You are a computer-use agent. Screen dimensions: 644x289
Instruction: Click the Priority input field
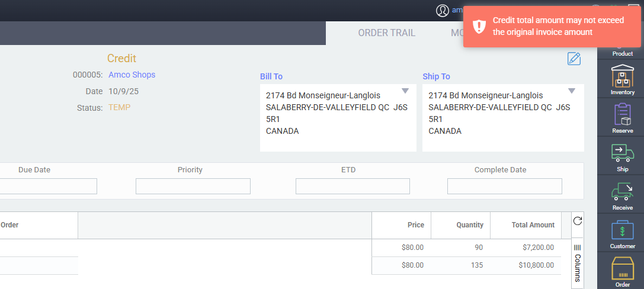point(193,186)
